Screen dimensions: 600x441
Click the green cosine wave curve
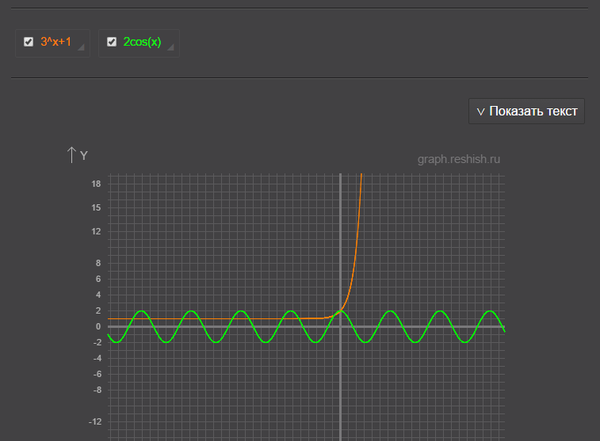(240, 312)
